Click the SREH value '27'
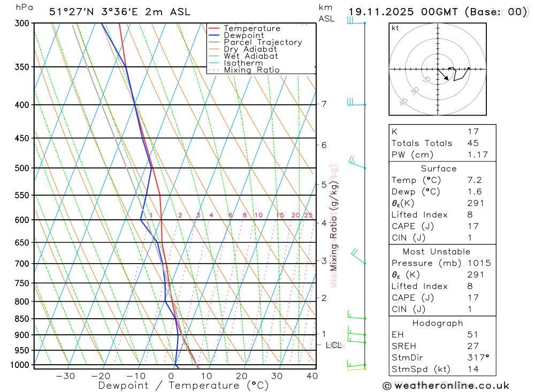This screenshot has width=535, height=392. [473, 347]
